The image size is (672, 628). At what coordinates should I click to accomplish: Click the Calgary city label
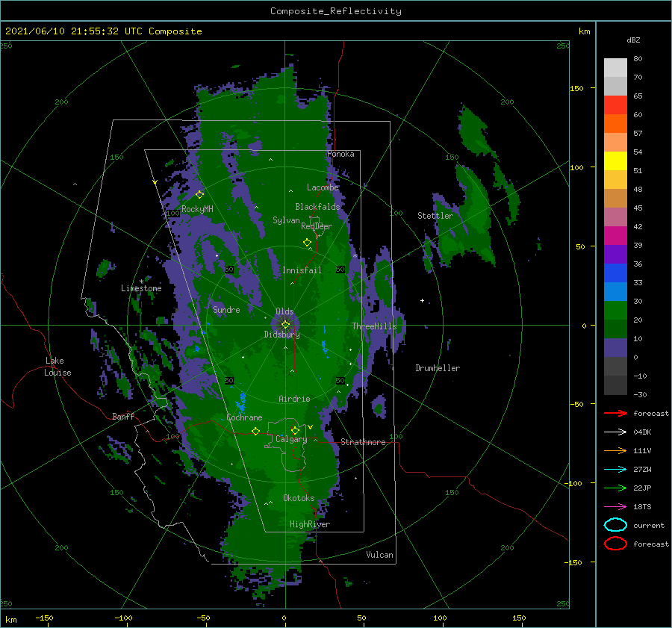[x=291, y=439]
